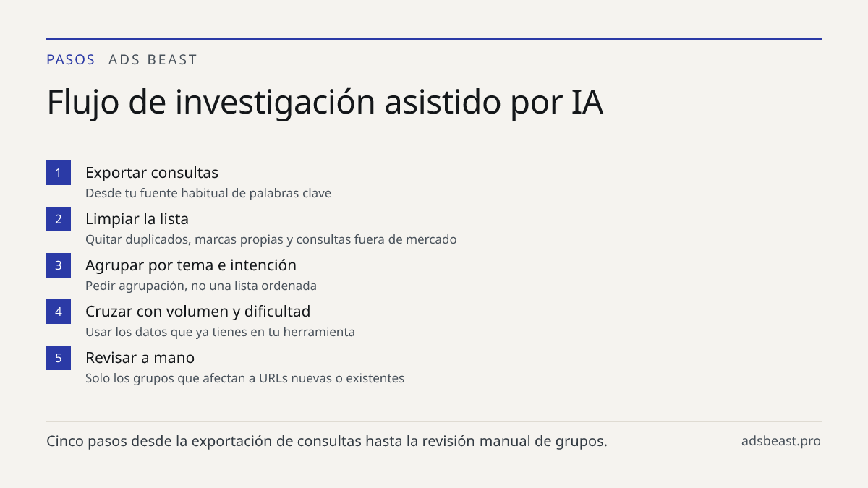Select the 'Exportar consultas' heading
The height and width of the screenshot is (488, 868).
click(152, 173)
